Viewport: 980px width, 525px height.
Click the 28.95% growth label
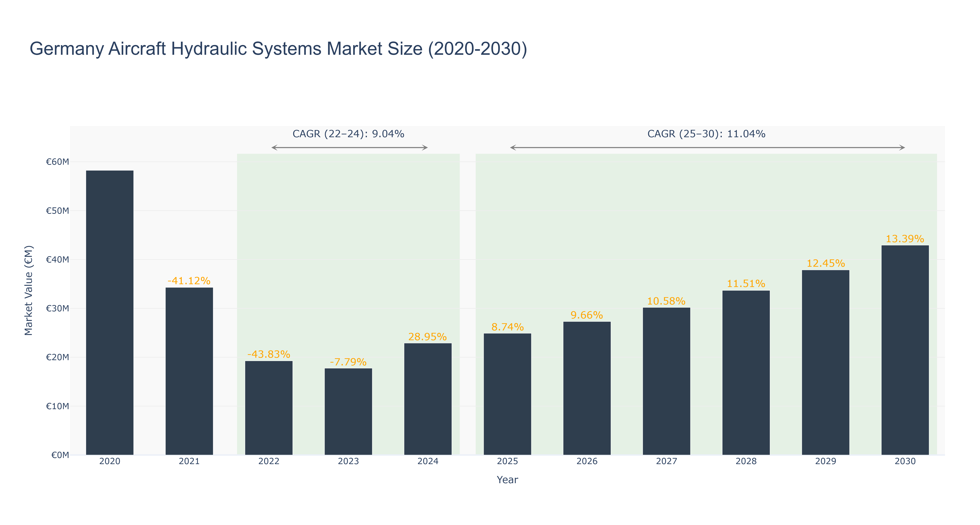tap(428, 337)
